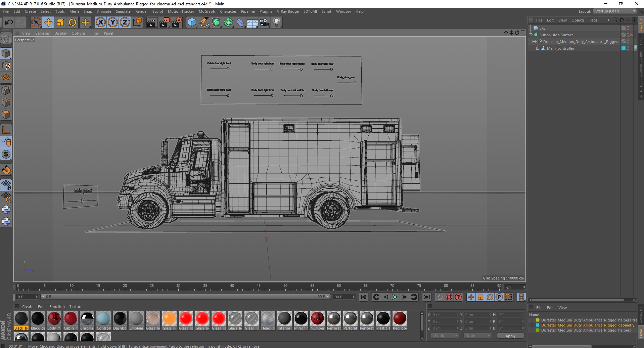
Task: Select the Chrome material swatch
Action: point(87,321)
